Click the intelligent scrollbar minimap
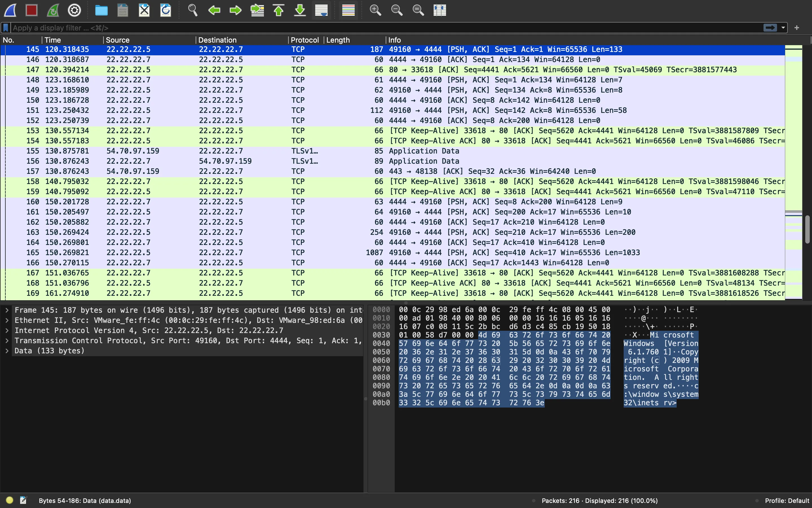This screenshot has height=508, width=812. pos(794,172)
